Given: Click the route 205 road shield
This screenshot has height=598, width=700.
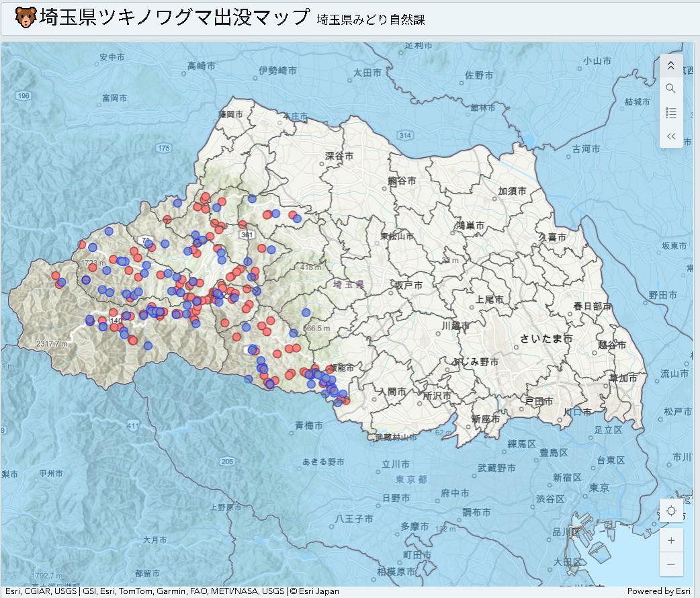Looking at the screenshot, I should click(227, 462).
